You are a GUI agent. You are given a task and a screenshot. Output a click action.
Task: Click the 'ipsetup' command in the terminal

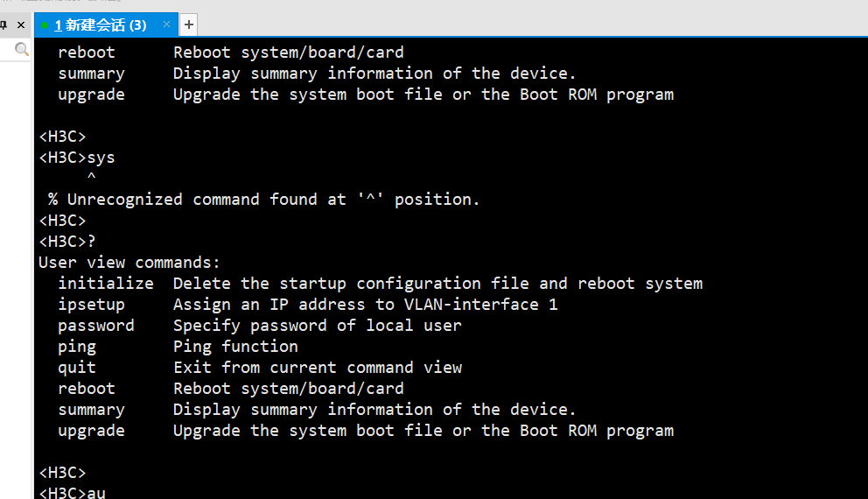[x=91, y=305]
